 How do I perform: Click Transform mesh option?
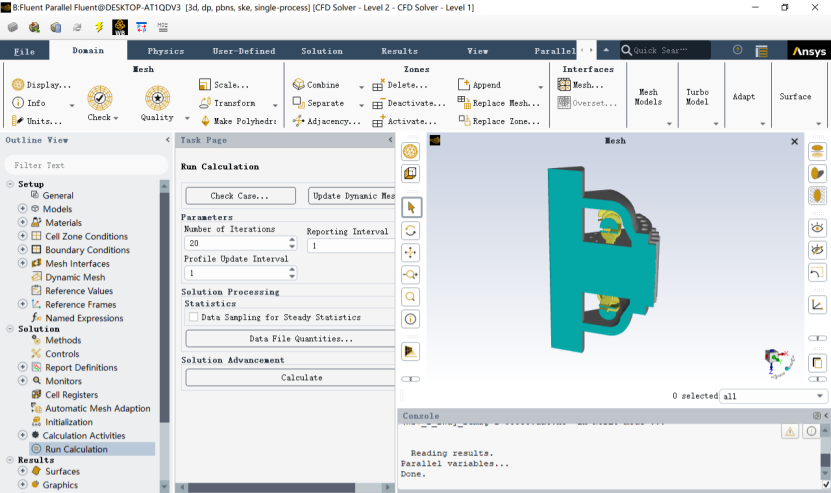click(x=228, y=103)
